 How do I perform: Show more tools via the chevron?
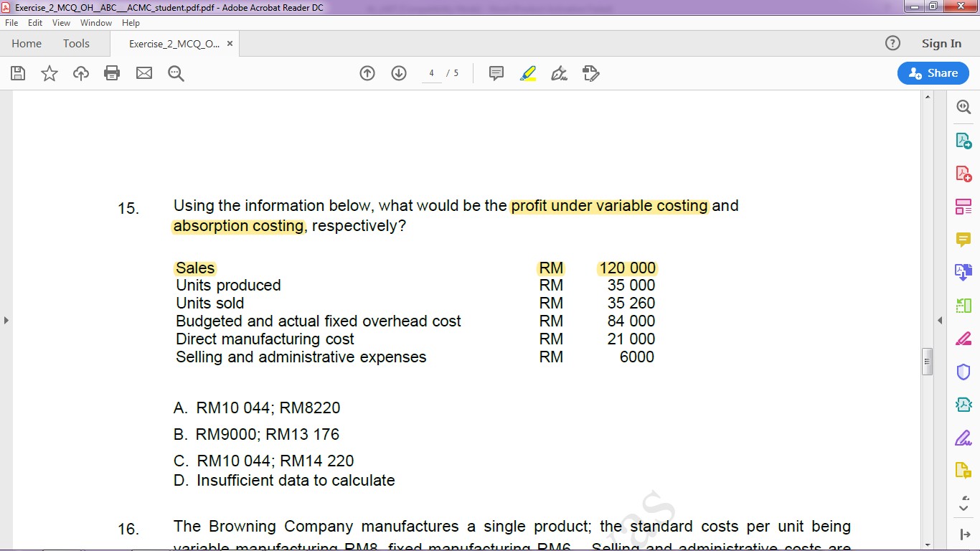pyautogui.click(x=963, y=507)
